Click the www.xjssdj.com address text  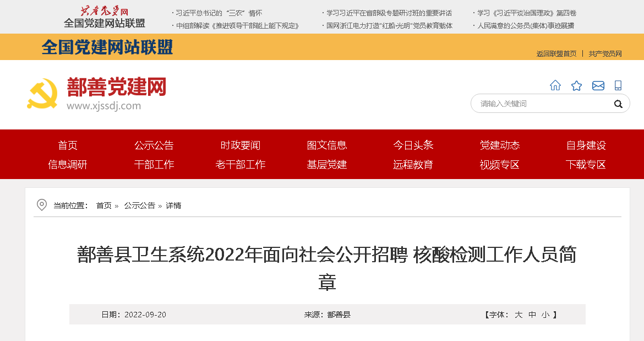click(x=104, y=106)
